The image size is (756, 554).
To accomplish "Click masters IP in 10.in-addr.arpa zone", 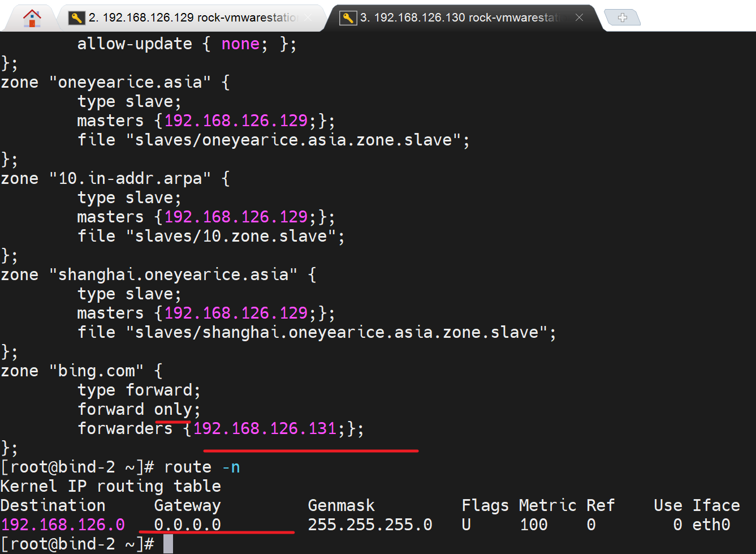I will 236,217.
